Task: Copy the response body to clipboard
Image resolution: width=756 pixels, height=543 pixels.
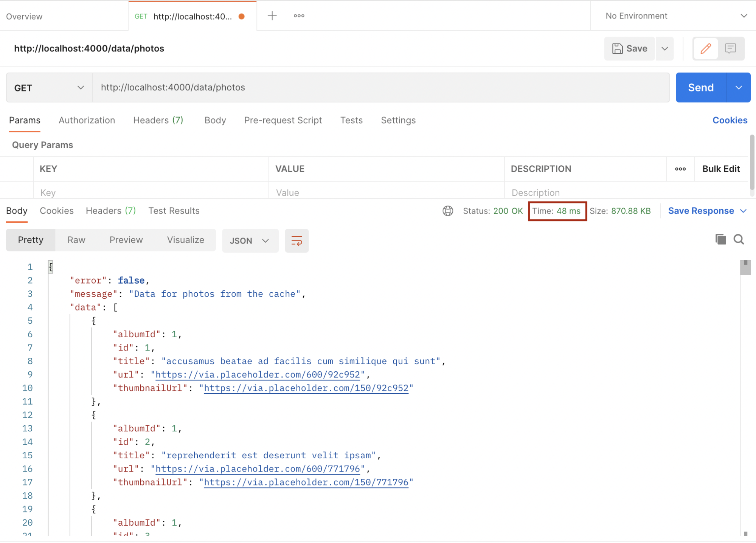Action: [x=720, y=240]
